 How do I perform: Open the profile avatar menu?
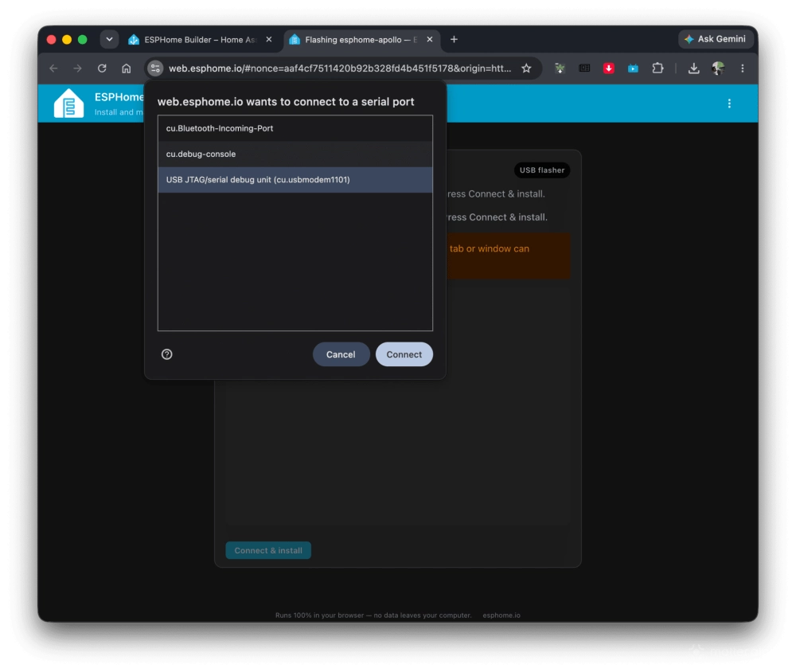point(718,68)
